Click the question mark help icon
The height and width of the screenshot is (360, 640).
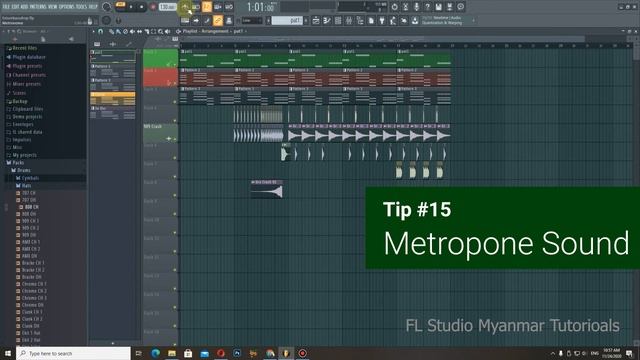[x=427, y=7]
